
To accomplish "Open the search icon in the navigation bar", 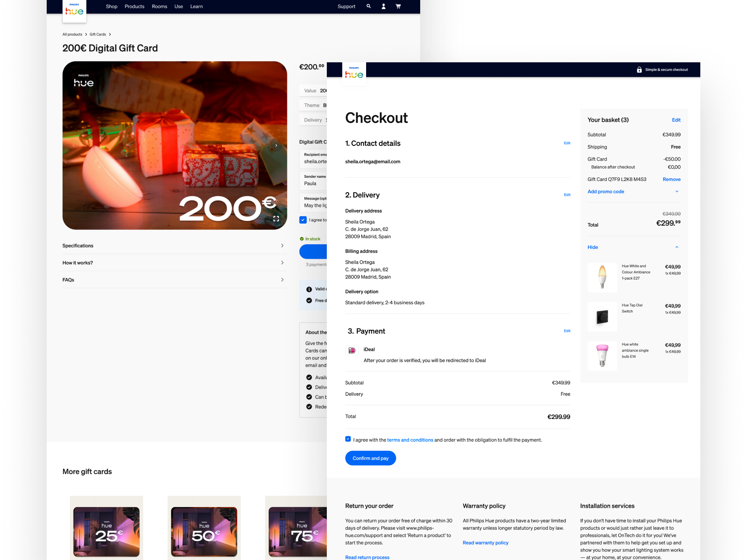I will pyautogui.click(x=368, y=6).
